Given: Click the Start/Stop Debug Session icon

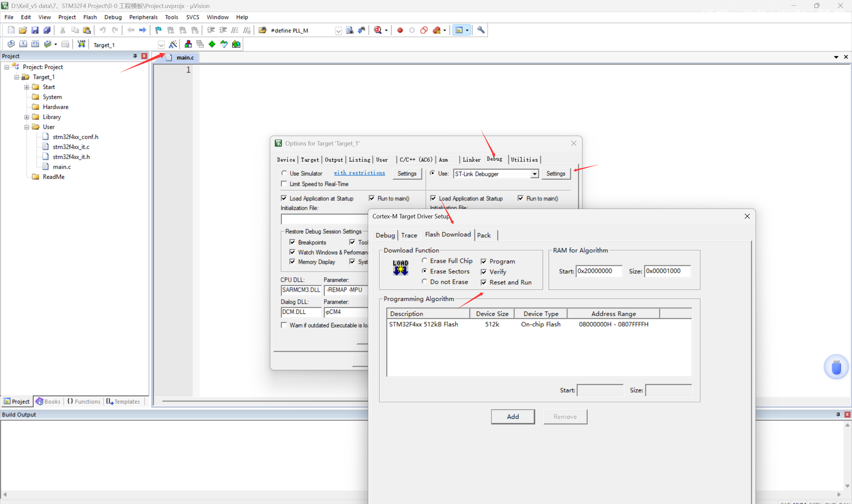Looking at the screenshot, I should [x=378, y=30].
